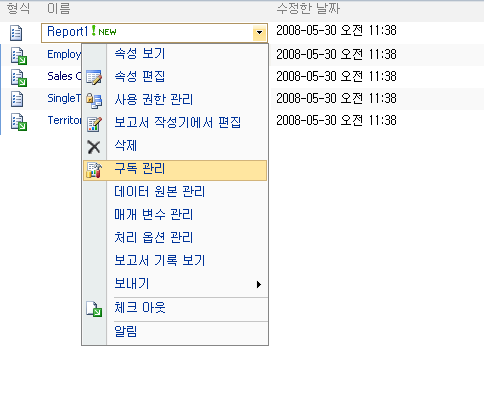
Task: Click the edit properties icon in menu
Action: 94,77
